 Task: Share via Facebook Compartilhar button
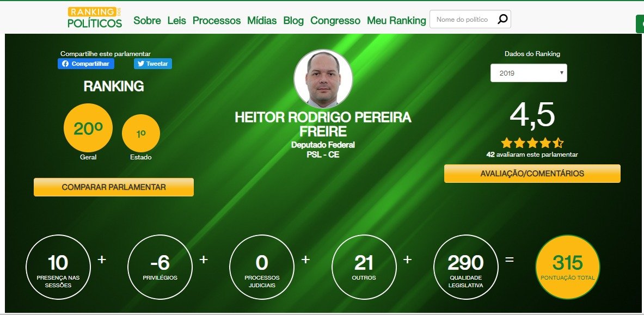[86, 64]
